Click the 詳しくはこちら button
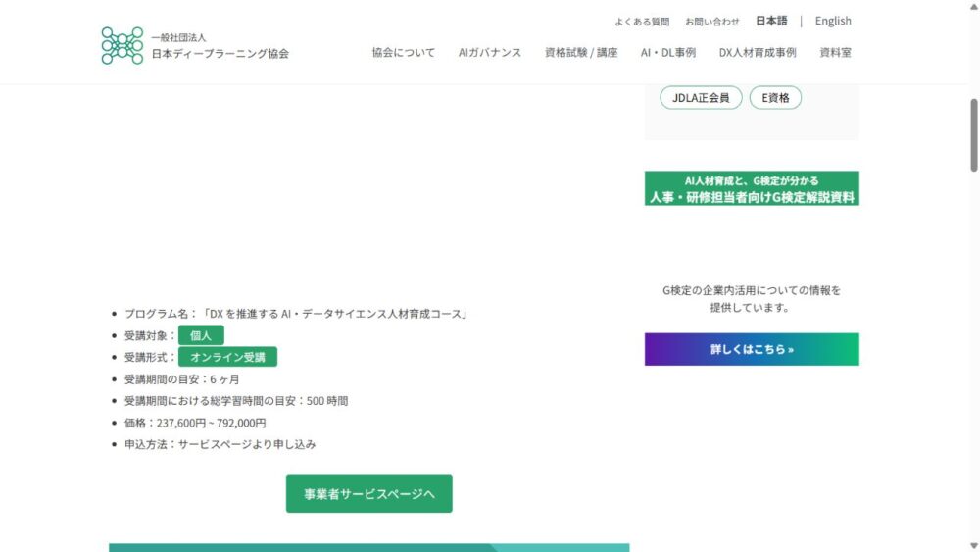This screenshot has width=980, height=552. (752, 349)
